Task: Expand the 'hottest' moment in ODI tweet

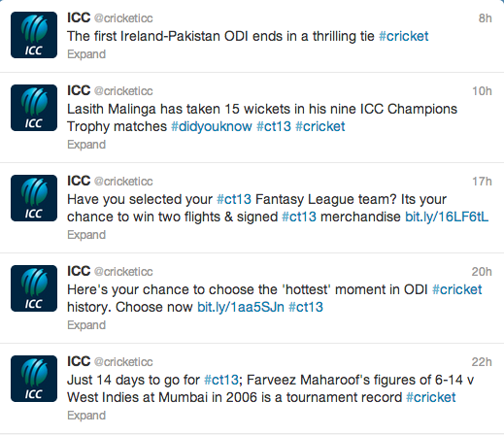Action: [x=86, y=325]
